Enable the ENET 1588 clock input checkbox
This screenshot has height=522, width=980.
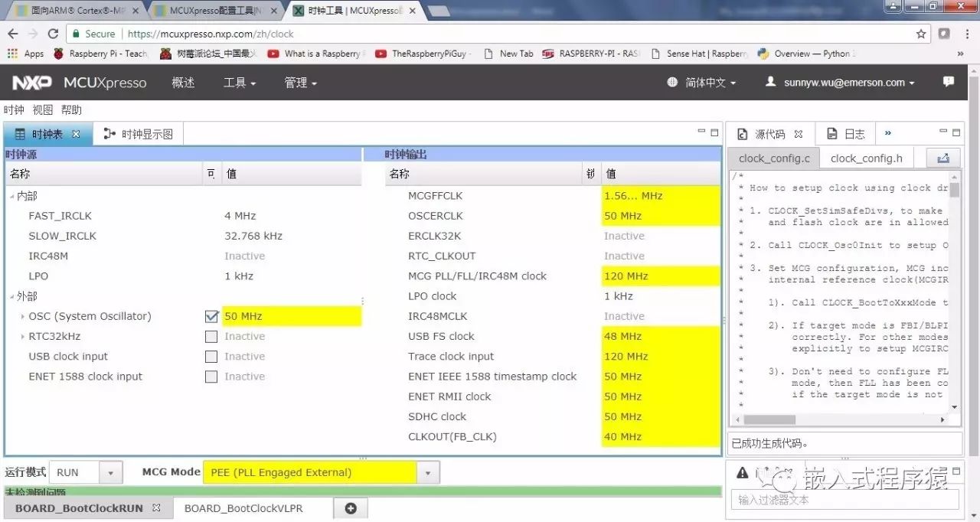pyautogui.click(x=211, y=377)
